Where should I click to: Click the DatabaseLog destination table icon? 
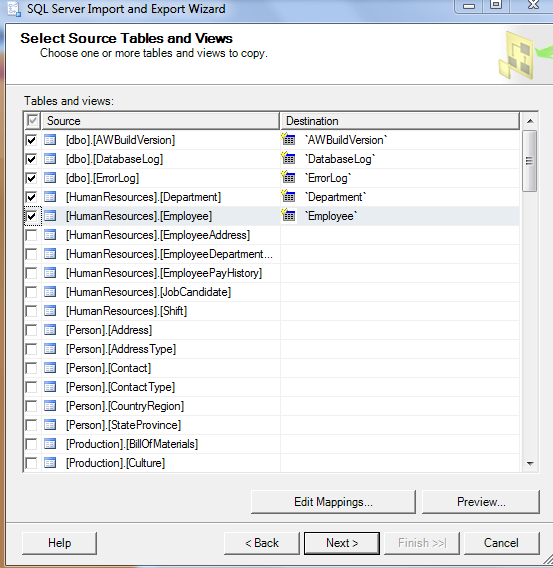(x=288, y=158)
